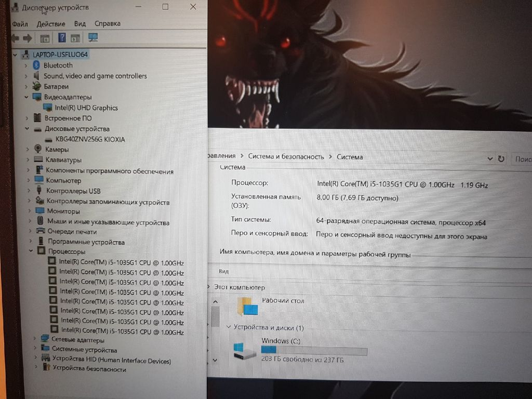
Task: Open the Справка menu
Action: tap(108, 23)
